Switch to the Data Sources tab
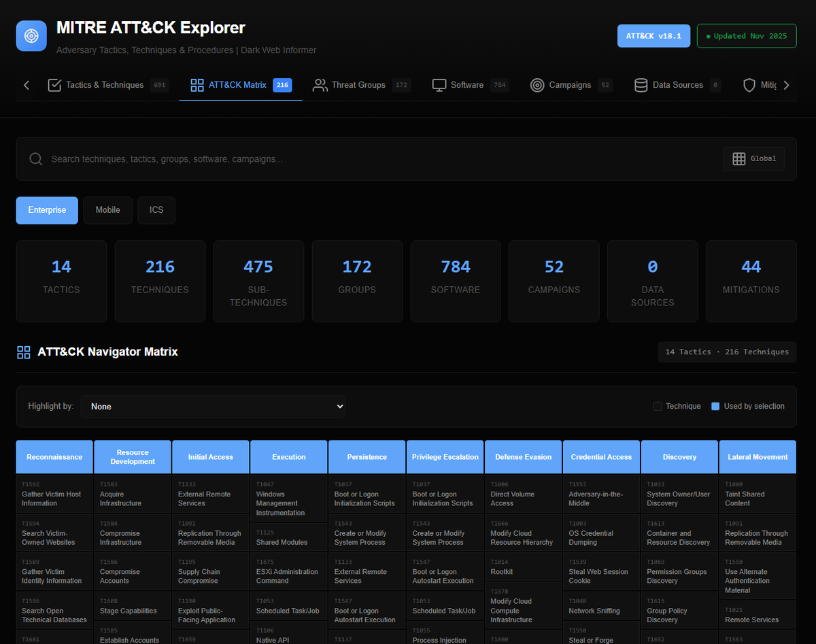Viewport: 816px width, 644px height. pyautogui.click(x=677, y=85)
